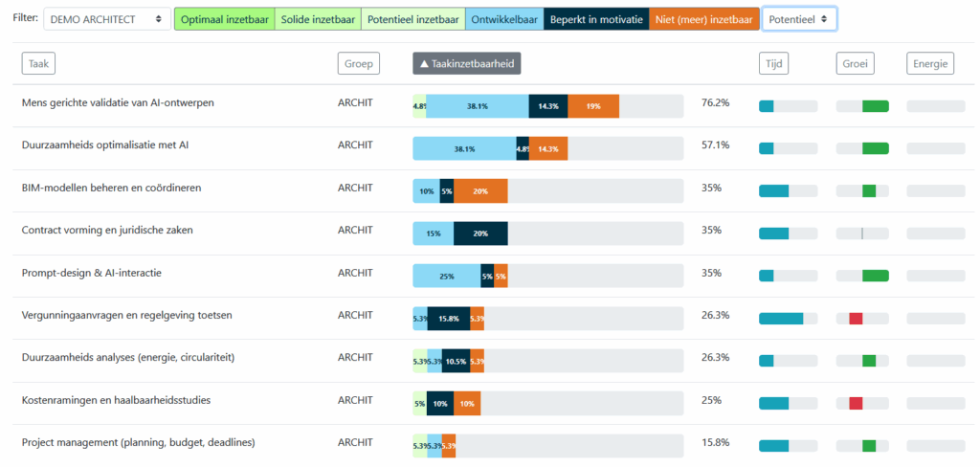This screenshot has width=980, height=467.
Task: Sort by the Taak column header
Action: pos(37,63)
